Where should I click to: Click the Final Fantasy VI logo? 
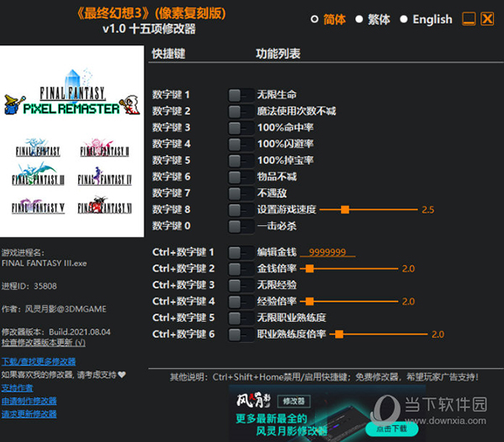coord(104,205)
